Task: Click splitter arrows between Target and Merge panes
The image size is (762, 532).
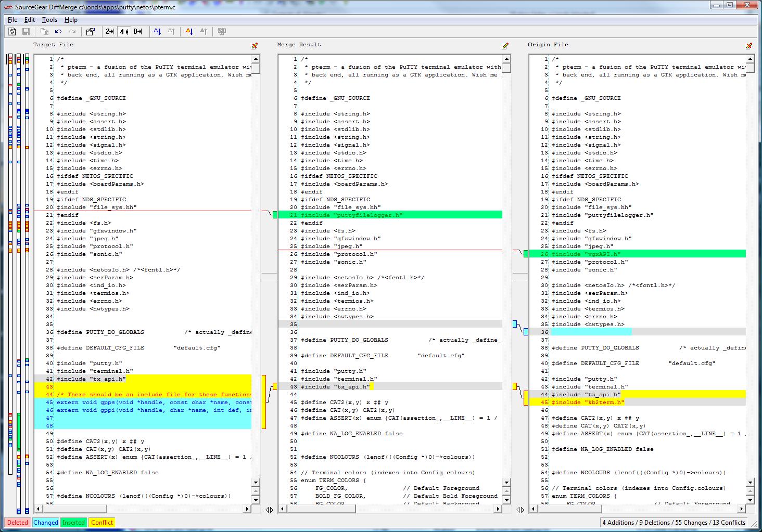Action: 269,510
